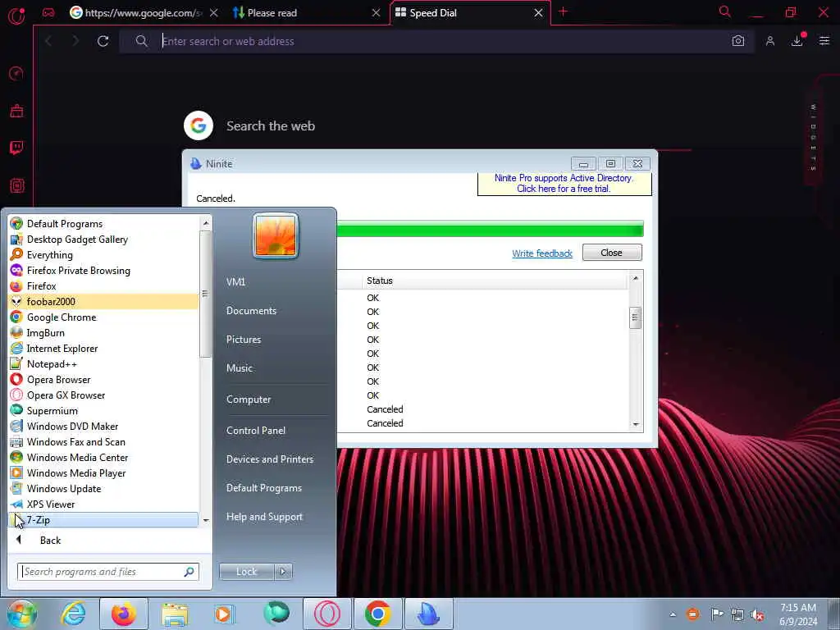Click the user account picture in Start menu
This screenshot has width=840, height=630.
pyautogui.click(x=276, y=235)
